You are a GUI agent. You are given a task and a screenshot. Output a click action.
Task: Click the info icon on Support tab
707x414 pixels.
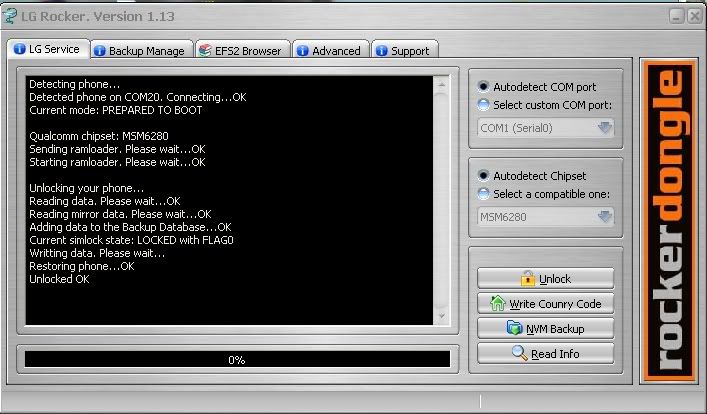pyautogui.click(x=381, y=51)
